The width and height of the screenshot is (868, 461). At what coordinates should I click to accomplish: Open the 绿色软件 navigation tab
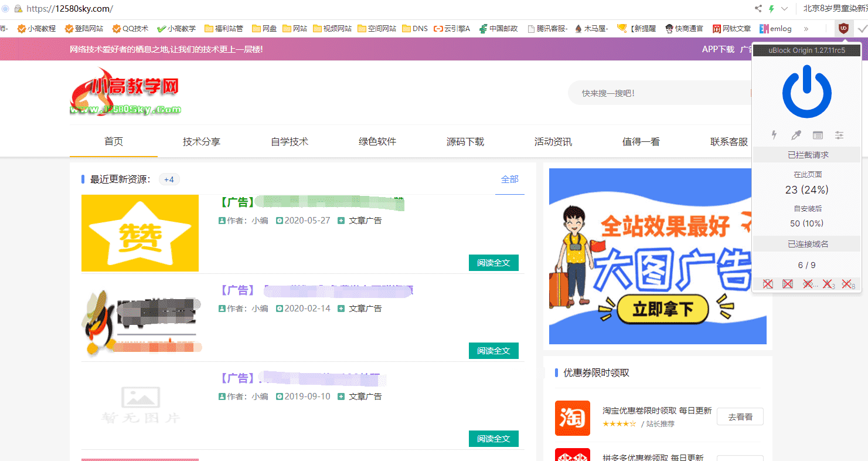[377, 141]
